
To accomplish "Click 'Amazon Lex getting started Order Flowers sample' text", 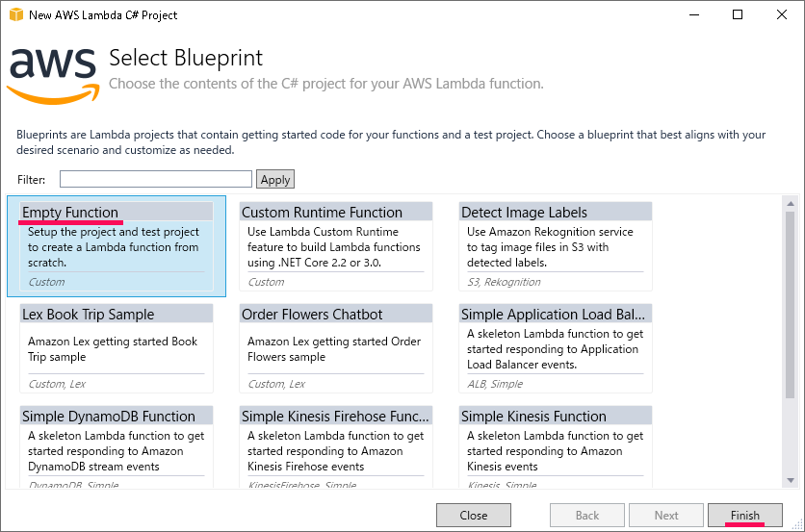I will [x=334, y=349].
